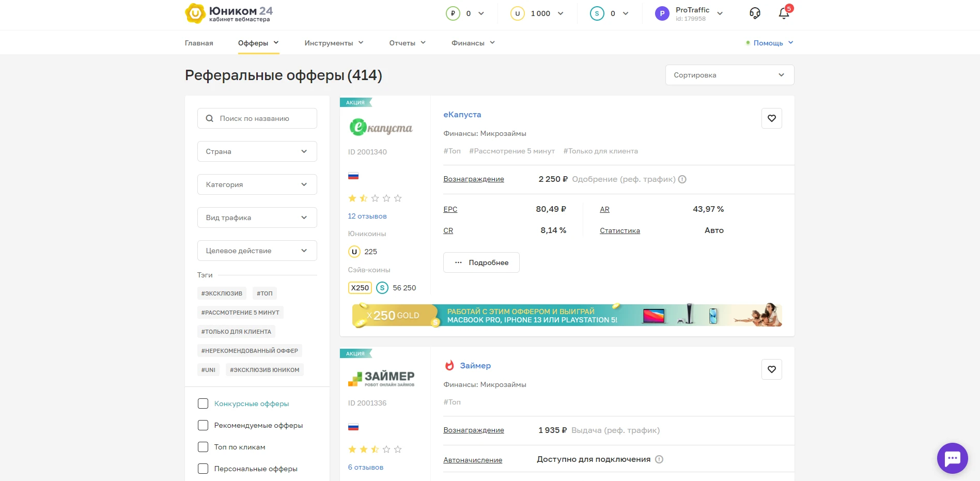Toggle the #НЕРЕКОМЕНДОВАННЫЙ ОФФЕР tag filter
The image size is (980, 481).
point(250,351)
